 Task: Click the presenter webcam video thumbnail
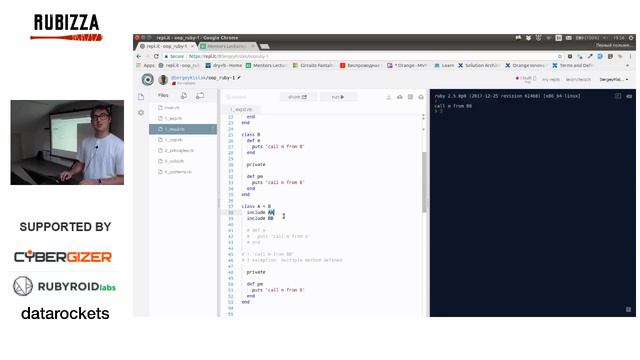pos(67,142)
